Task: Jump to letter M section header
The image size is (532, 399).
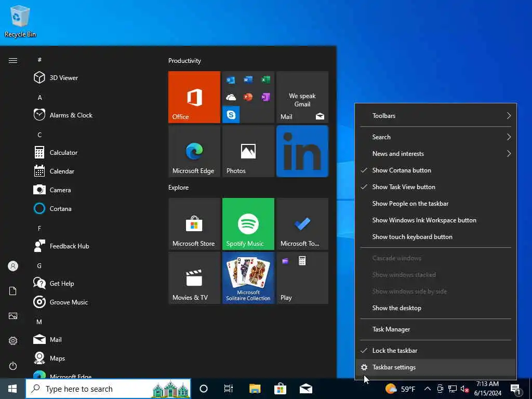Action: 39,322
